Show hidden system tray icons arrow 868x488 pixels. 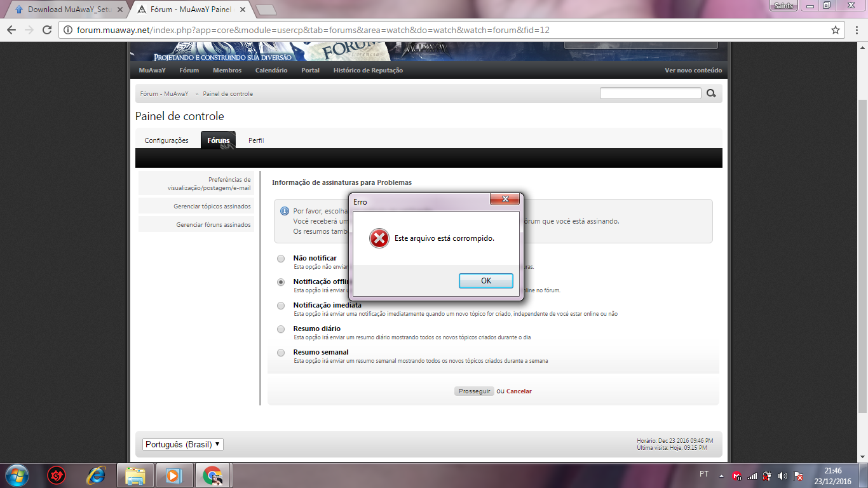pos(721,475)
